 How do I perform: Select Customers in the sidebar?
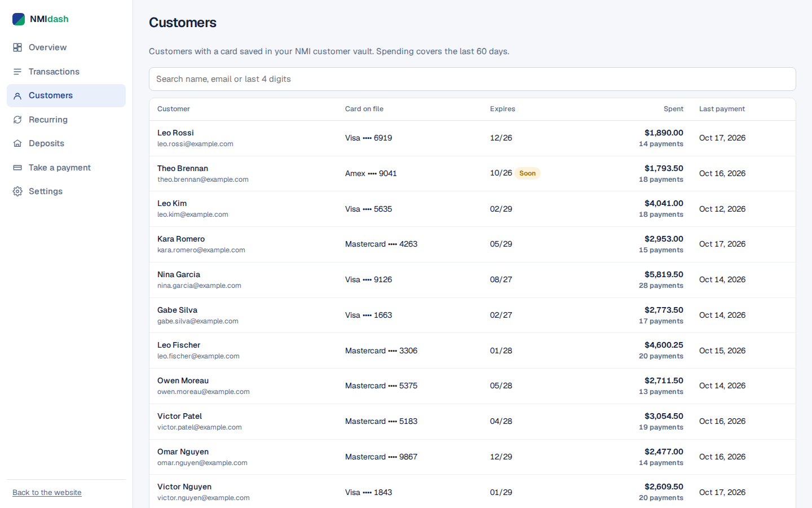coord(66,95)
